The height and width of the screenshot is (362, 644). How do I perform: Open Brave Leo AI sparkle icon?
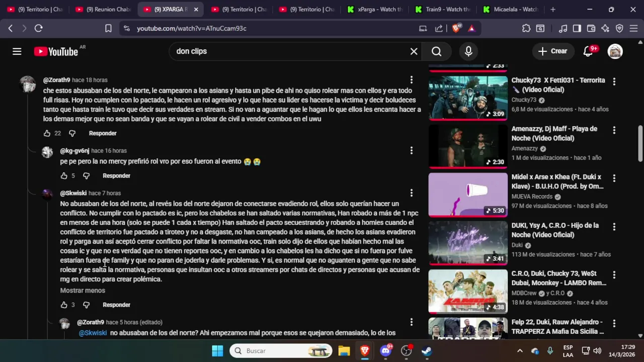pos(605,29)
